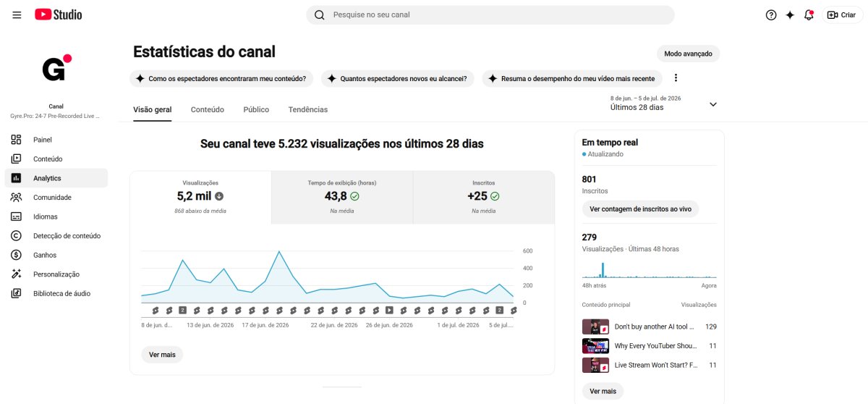Click the channel name 'Gyre.Pro: 24-7 Pre-Recorded Live'

pyautogui.click(x=56, y=116)
